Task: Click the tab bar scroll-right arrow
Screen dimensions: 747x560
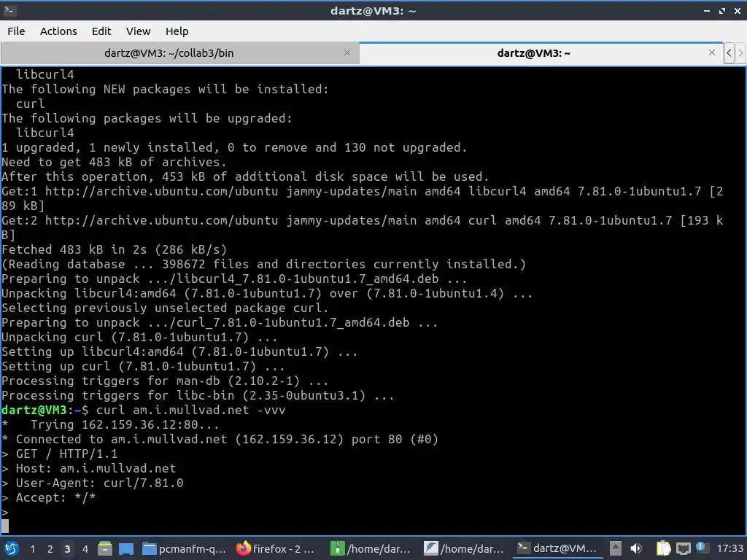Action: click(740, 52)
